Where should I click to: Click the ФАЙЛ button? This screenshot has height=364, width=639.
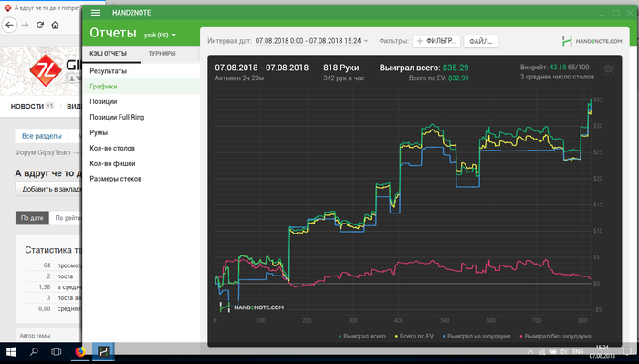(x=480, y=41)
